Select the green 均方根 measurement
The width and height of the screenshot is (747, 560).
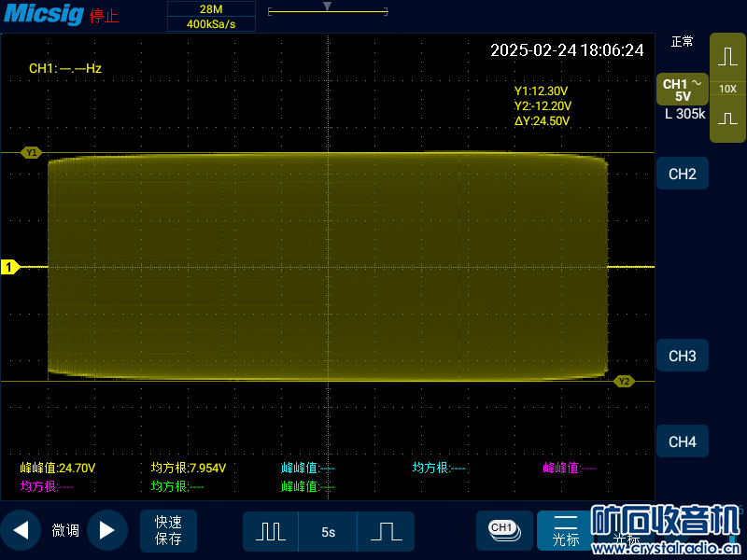[x=177, y=486]
